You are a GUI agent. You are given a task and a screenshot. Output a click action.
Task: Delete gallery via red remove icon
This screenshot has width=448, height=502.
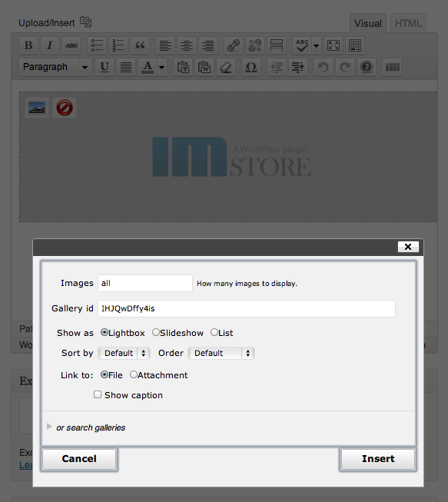click(65, 108)
